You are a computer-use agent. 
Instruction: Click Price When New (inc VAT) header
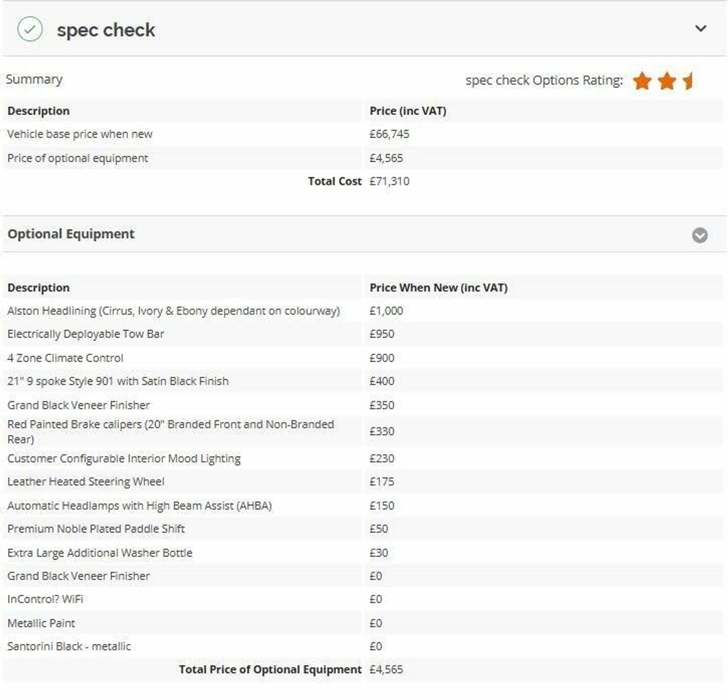[x=438, y=287]
